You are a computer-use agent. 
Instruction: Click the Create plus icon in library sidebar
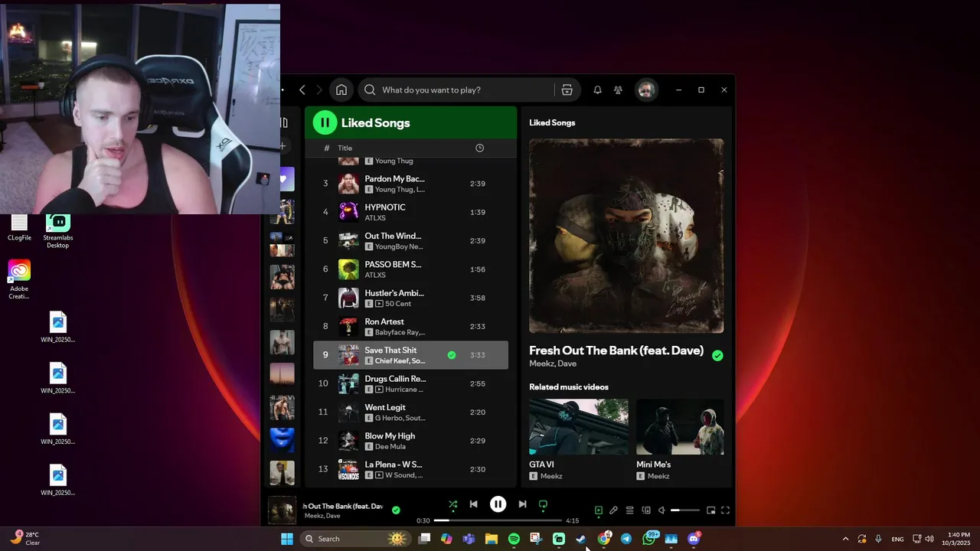[283, 145]
